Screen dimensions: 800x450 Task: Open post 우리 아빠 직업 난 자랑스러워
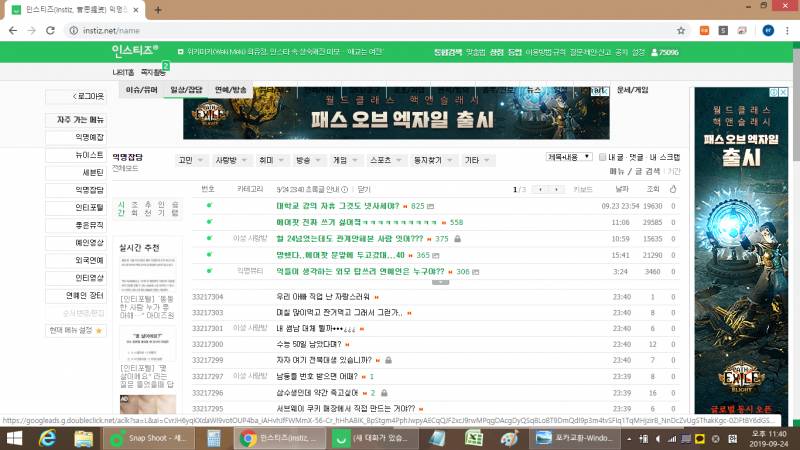coord(322,296)
